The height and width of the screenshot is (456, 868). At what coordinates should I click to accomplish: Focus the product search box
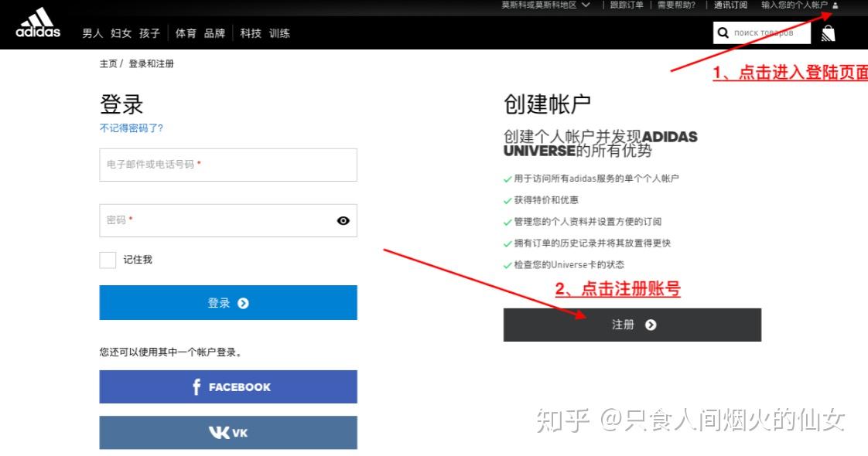[x=762, y=32]
